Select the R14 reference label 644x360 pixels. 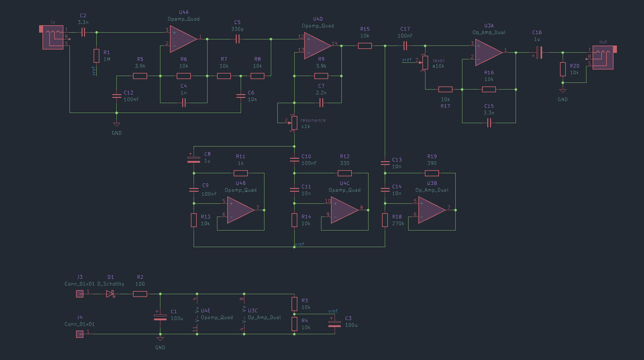[306, 217]
